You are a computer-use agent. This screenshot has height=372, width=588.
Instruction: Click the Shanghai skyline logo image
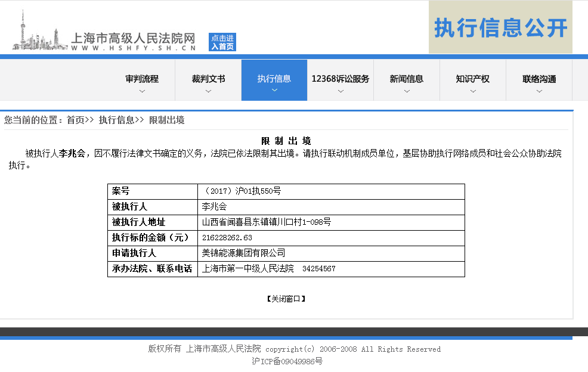[40, 31]
